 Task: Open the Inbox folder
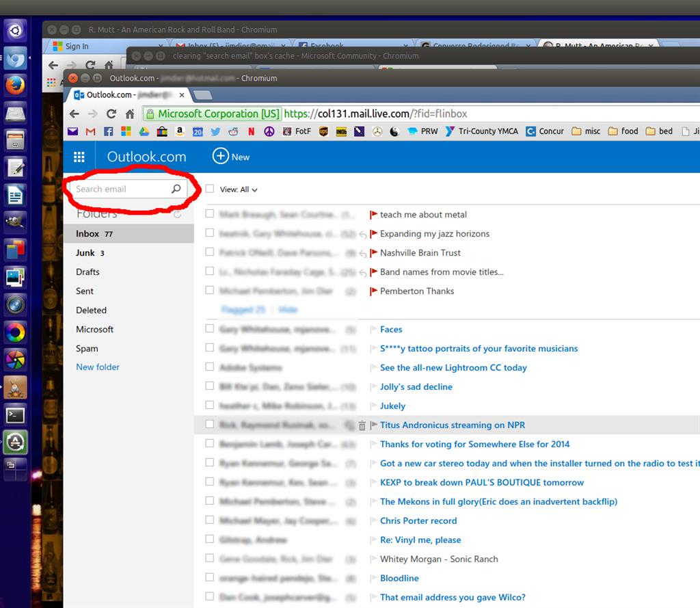pos(129,234)
